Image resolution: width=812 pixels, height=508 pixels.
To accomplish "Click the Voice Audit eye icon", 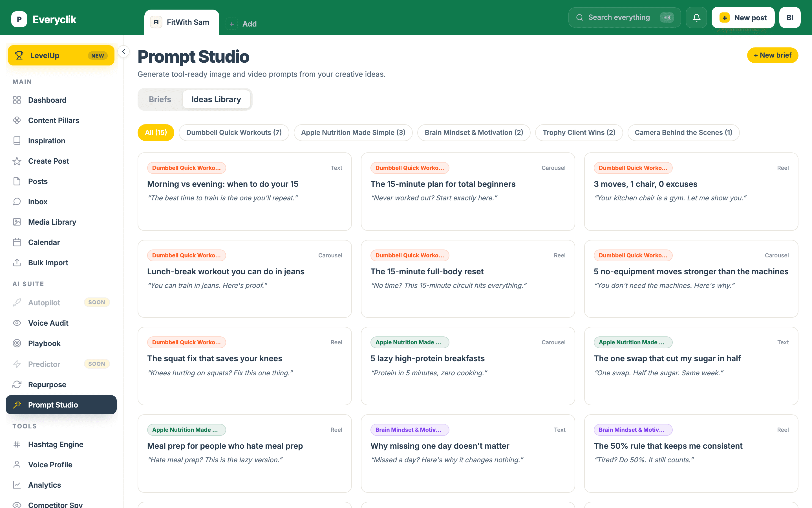I will (17, 323).
